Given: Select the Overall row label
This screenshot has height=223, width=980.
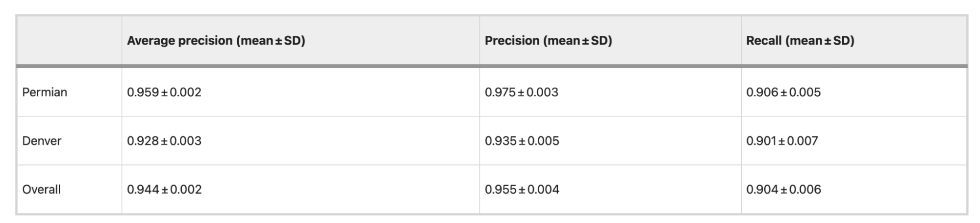Looking at the screenshot, I should (x=41, y=190).
